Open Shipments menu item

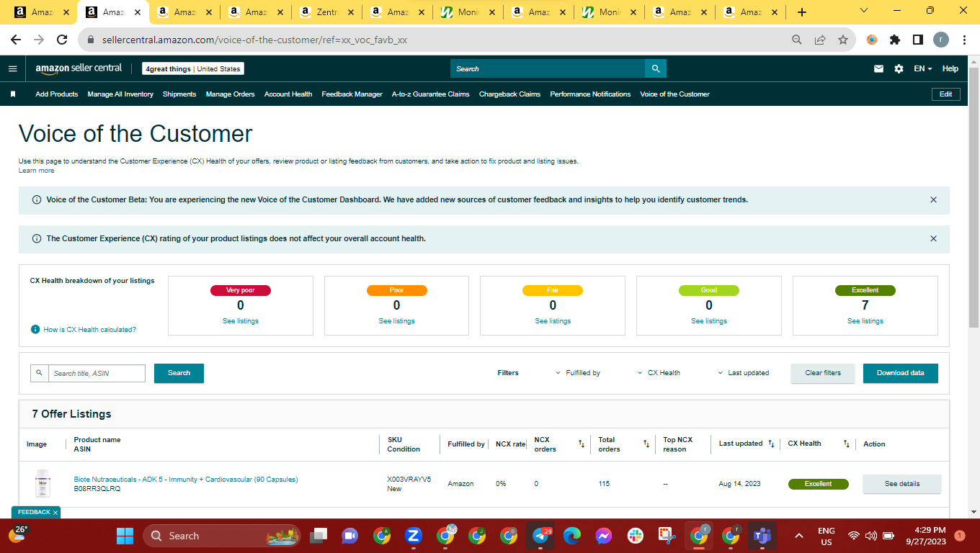(x=179, y=94)
